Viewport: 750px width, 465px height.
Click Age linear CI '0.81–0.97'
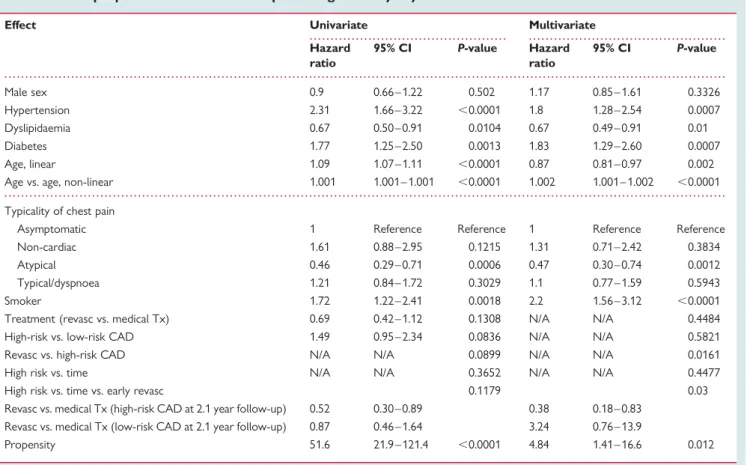pos(617,164)
